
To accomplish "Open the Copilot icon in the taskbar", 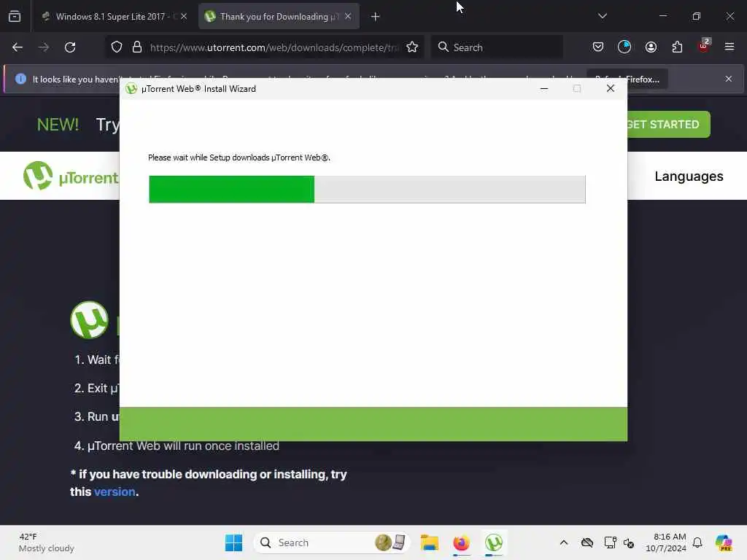I will click(724, 542).
